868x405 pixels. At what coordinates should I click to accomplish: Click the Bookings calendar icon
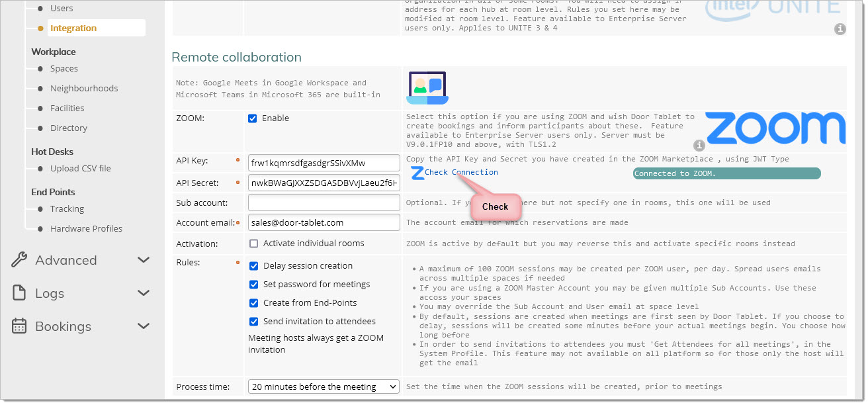click(x=19, y=326)
